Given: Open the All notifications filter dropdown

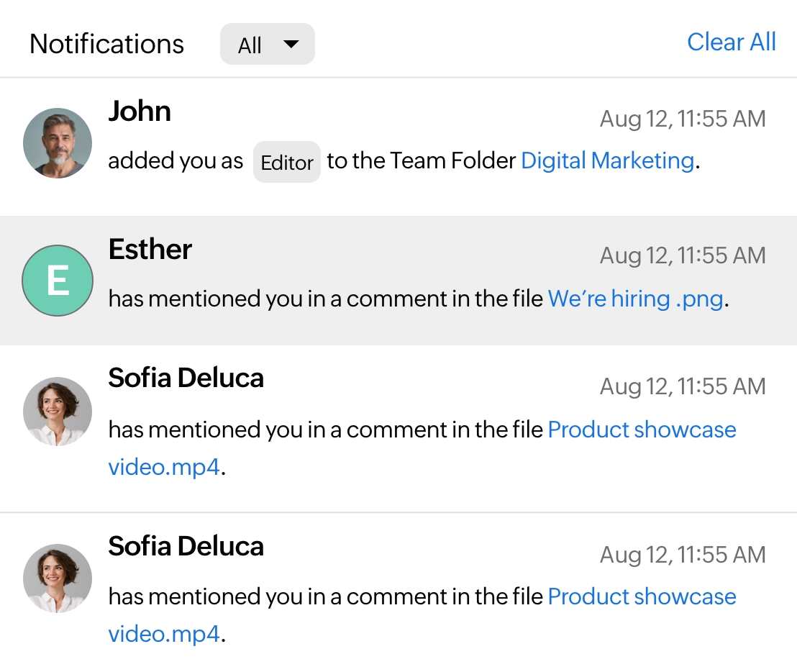Looking at the screenshot, I should pos(267,45).
